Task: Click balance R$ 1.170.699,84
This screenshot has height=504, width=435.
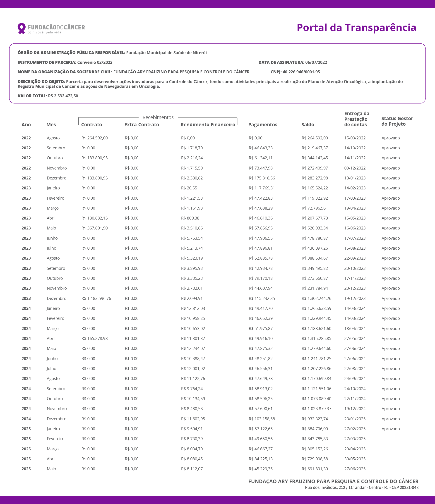Action: pyautogui.click(x=316, y=379)
